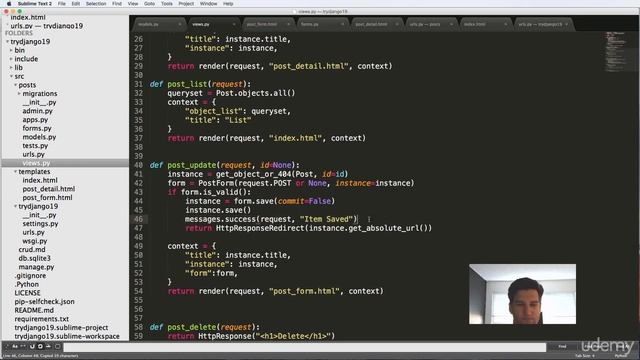Close the urls.py — posts tab

pyautogui.click(x=451, y=24)
